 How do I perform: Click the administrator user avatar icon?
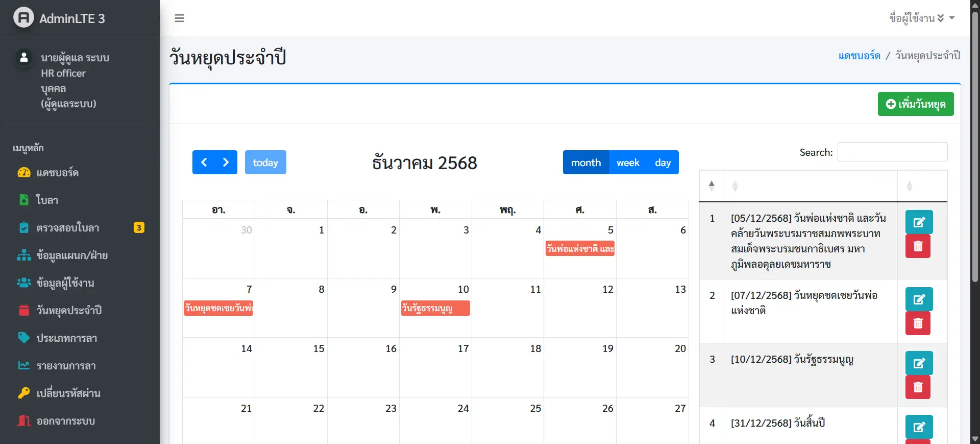coord(23,58)
